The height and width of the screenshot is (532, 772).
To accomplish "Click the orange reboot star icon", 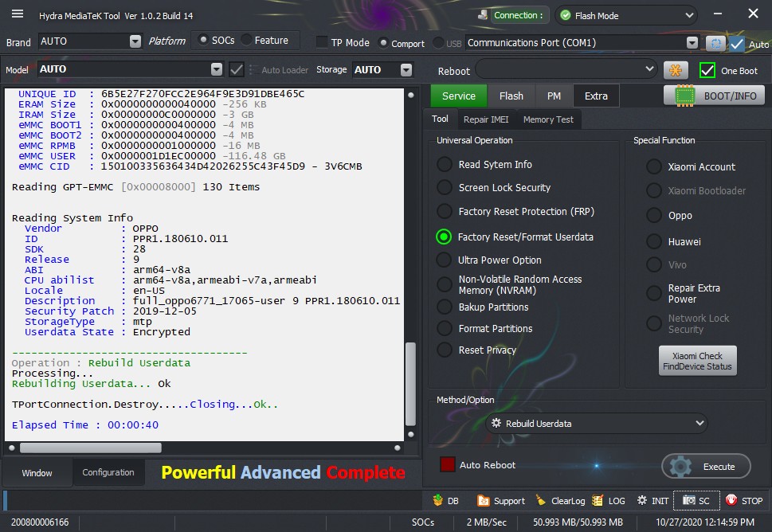I will click(x=676, y=70).
